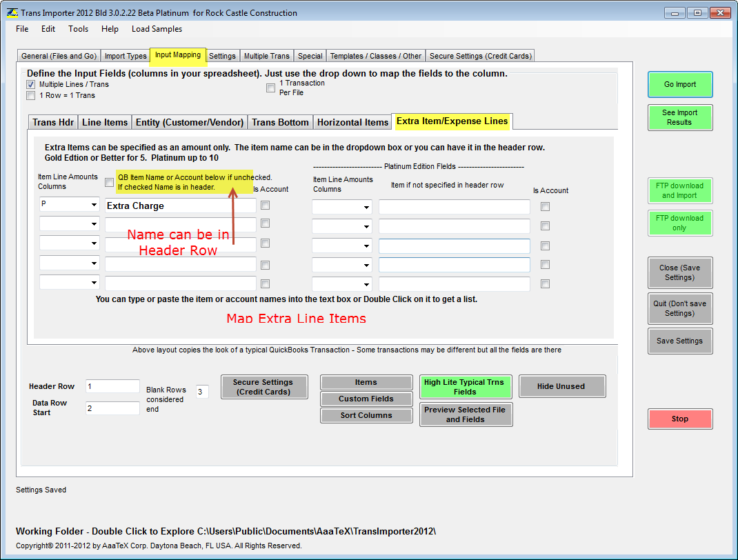
Task: Click the app icon in title bar
Action: [12, 12]
